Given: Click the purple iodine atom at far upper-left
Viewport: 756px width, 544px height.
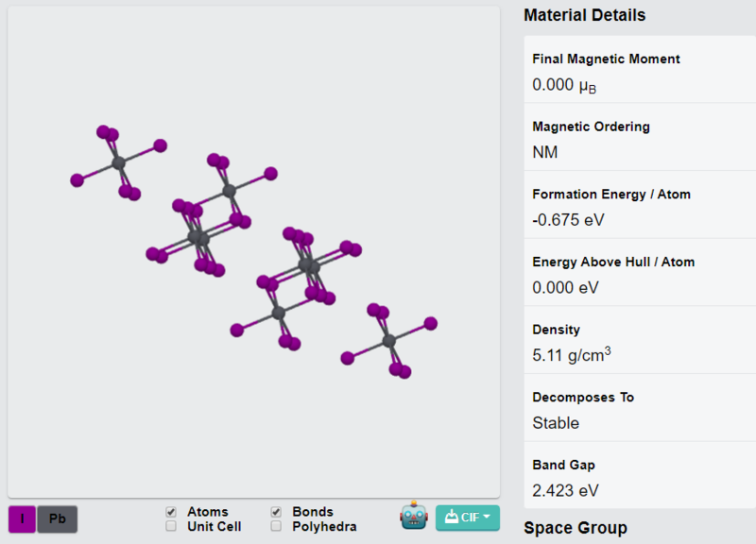Looking at the screenshot, I should point(77,180).
